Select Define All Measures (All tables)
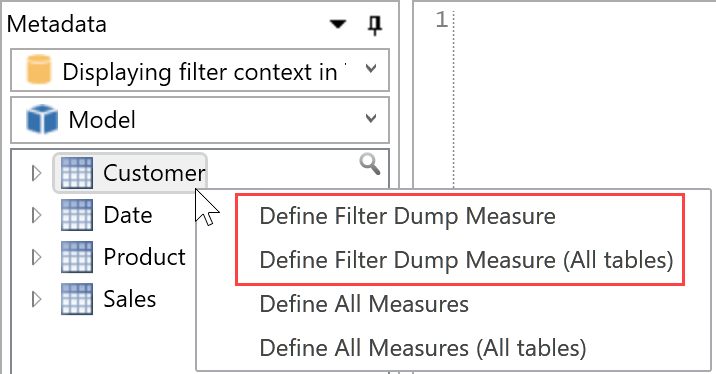This screenshot has height=374, width=716. [423, 348]
